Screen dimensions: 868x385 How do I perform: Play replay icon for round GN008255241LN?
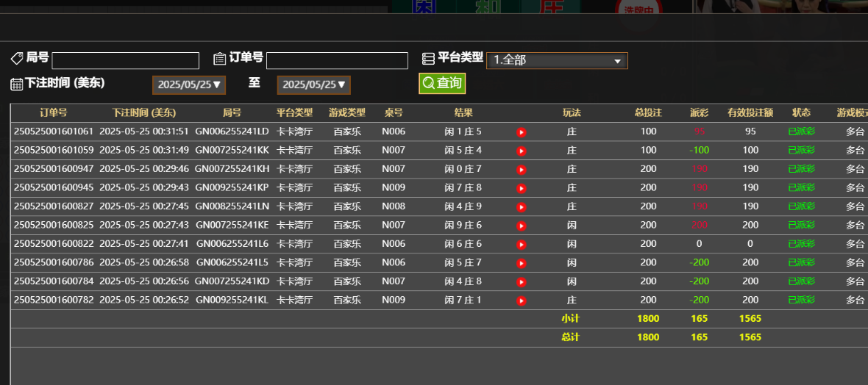(x=521, y=207)
